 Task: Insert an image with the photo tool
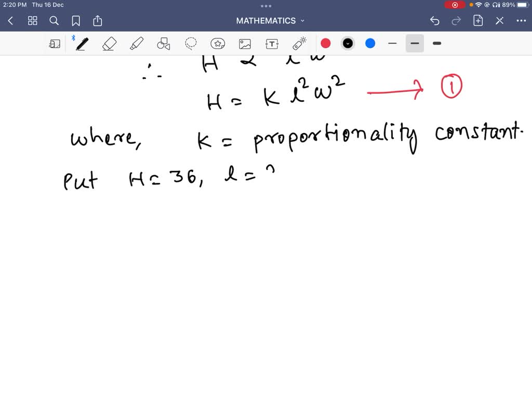pos(245,44)
